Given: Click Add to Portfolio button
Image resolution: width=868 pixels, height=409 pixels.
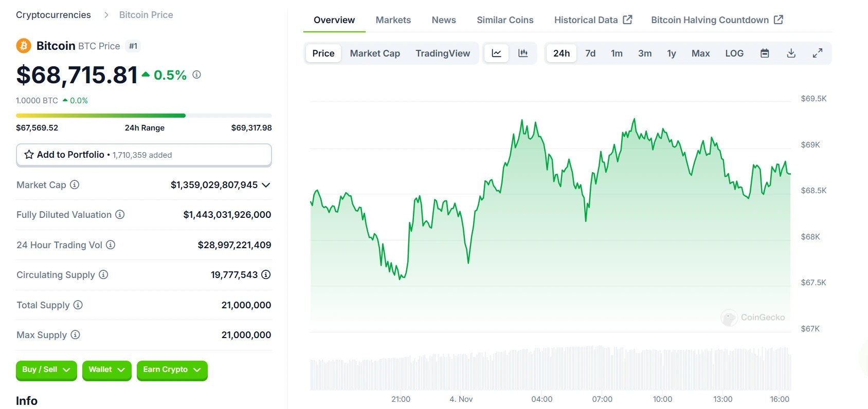Looking at the screenshot, I should click(x=144, y=155).
